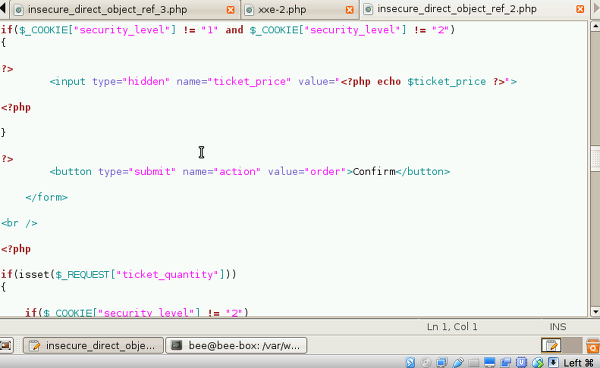Screen dimensions: 600x368
Task: Click the "ticket_price" name attribute text
Action: [x=249, y=81]
